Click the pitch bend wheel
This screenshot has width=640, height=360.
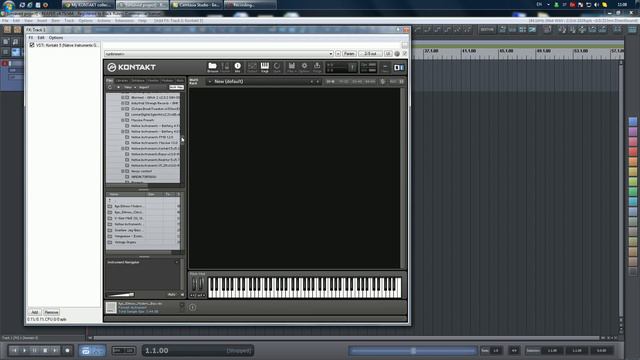pyautogui.click(x=194, y=284)
